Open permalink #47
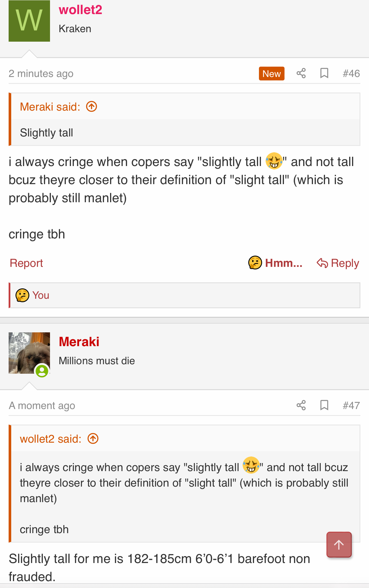Image resolution: width=369 pixels, height=588 pixels. (351, 405)
